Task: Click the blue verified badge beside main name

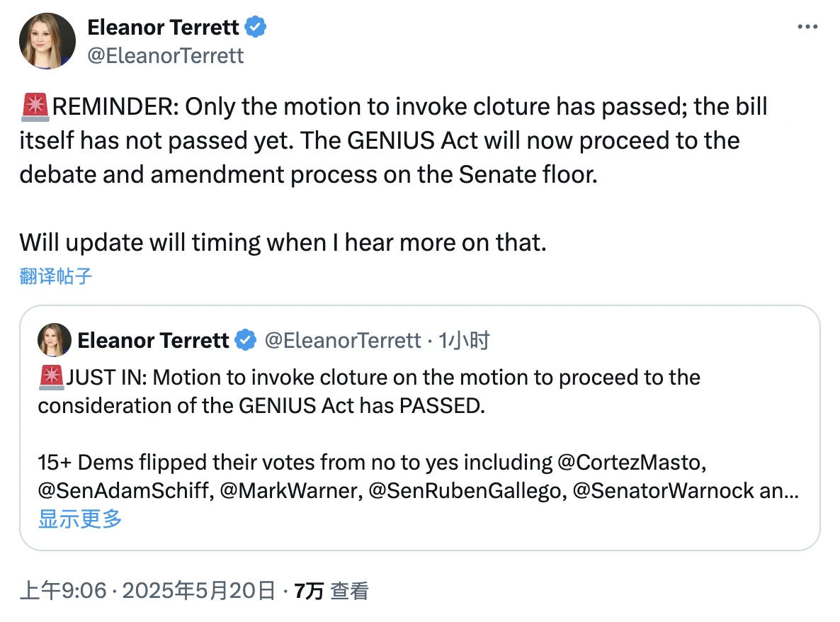Action: pos(256,28)
